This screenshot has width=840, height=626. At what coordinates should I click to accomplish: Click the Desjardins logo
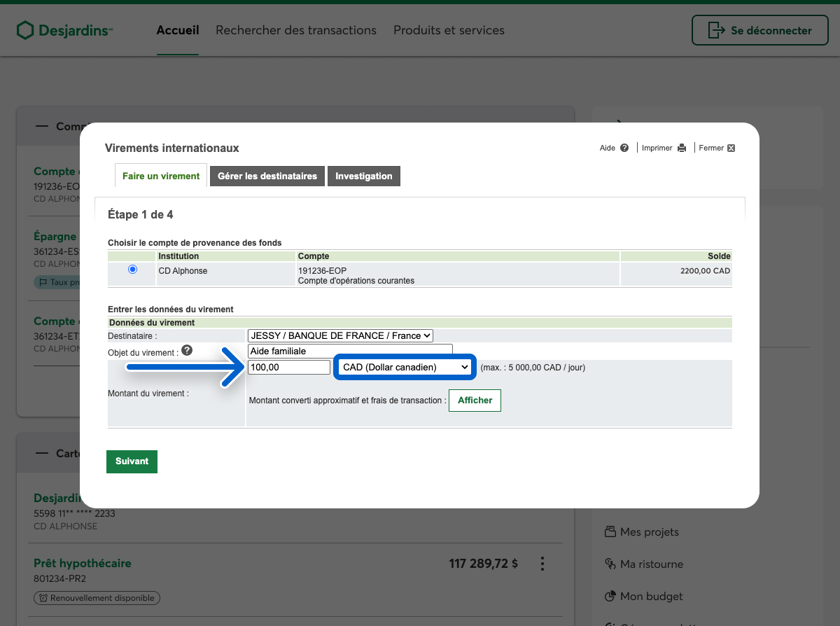point(64,30)
